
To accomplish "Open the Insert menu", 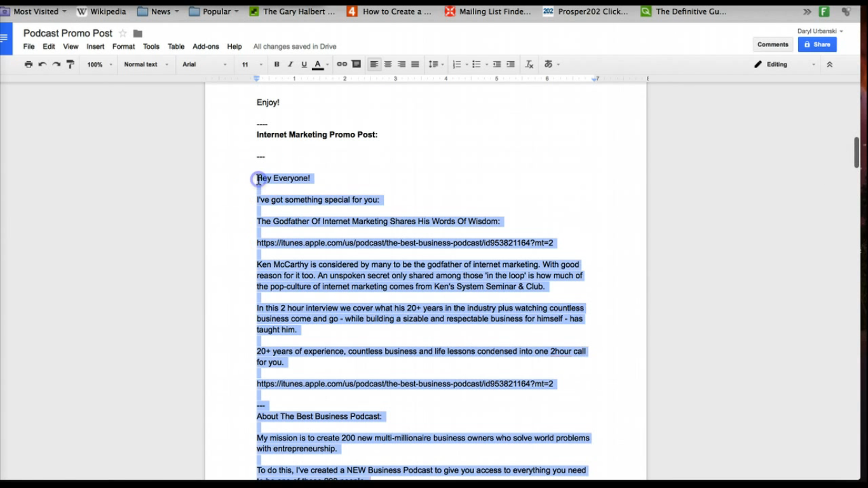I will 95,46.
